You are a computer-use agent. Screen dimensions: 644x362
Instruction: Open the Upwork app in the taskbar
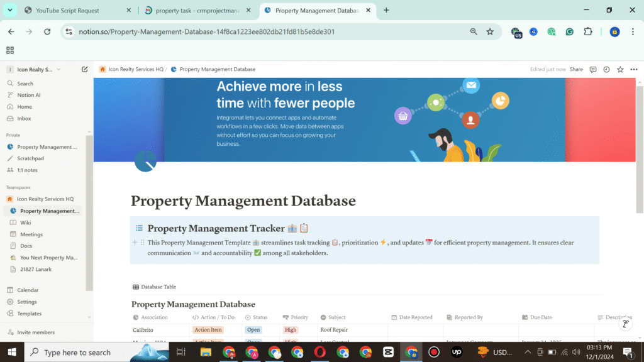[457, 352]
